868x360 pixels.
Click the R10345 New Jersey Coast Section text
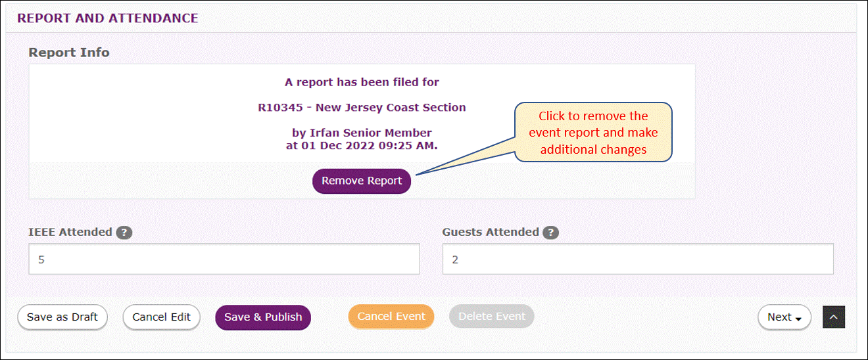362,108
